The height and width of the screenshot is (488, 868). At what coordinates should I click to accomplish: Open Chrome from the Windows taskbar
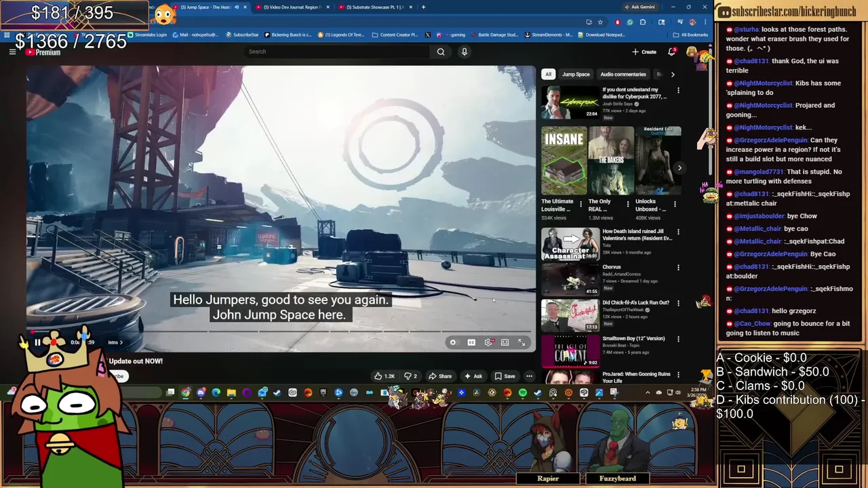pos(186,392)
